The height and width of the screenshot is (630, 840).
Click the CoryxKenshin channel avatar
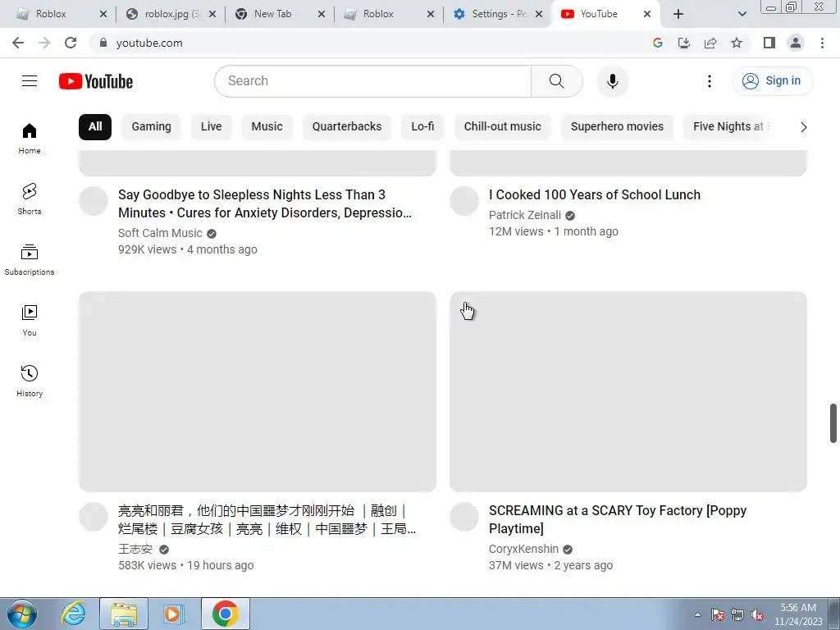pos(464,517)
